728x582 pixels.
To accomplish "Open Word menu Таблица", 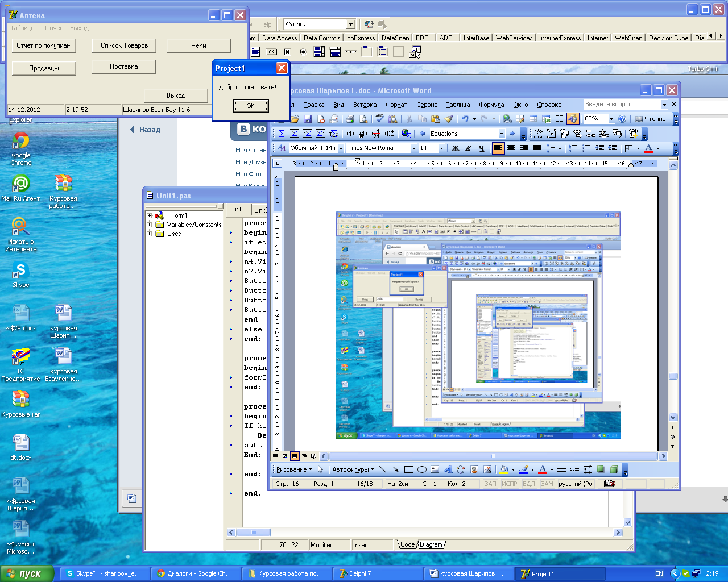I will pyautogui.click(x=458, y=105).
